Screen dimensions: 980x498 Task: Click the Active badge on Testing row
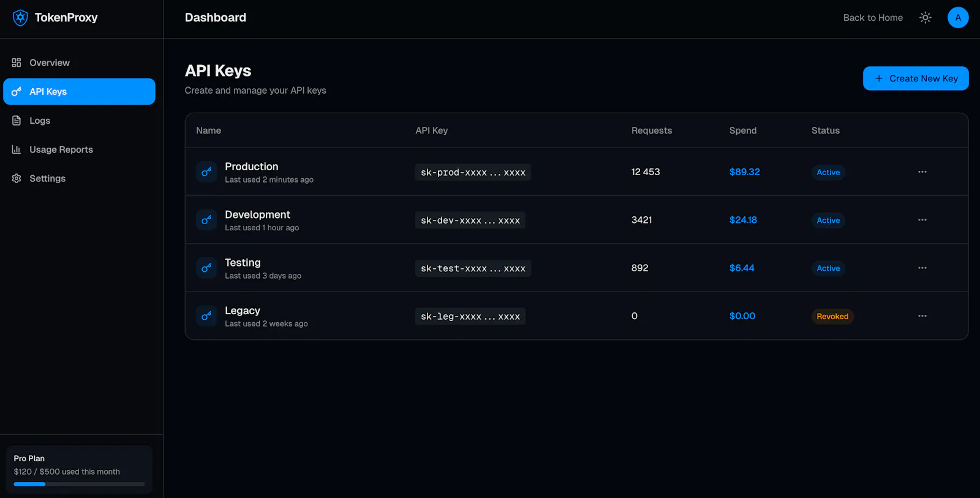coord(828,268)
